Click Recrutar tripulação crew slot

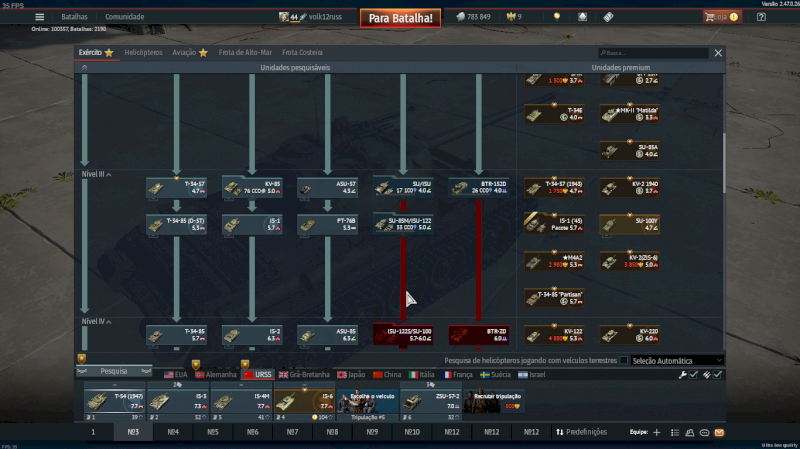(494, 401)
